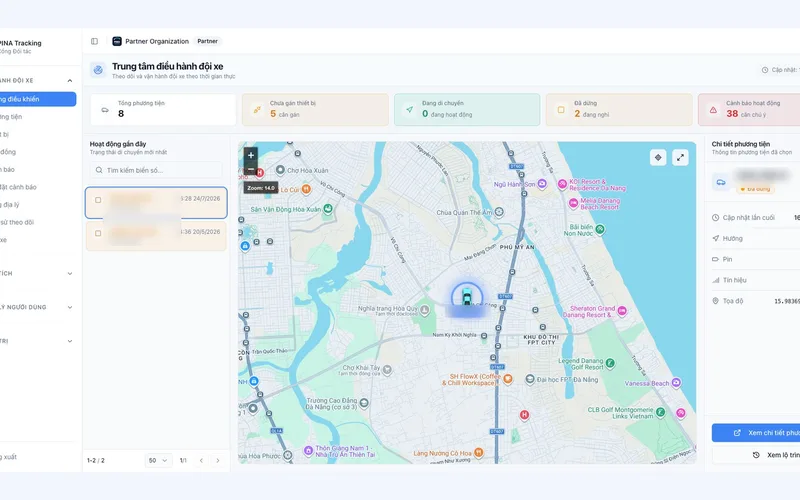Click Sheraton Grand Danang Resort marker

pyautogui.click(x=622, y=311)
